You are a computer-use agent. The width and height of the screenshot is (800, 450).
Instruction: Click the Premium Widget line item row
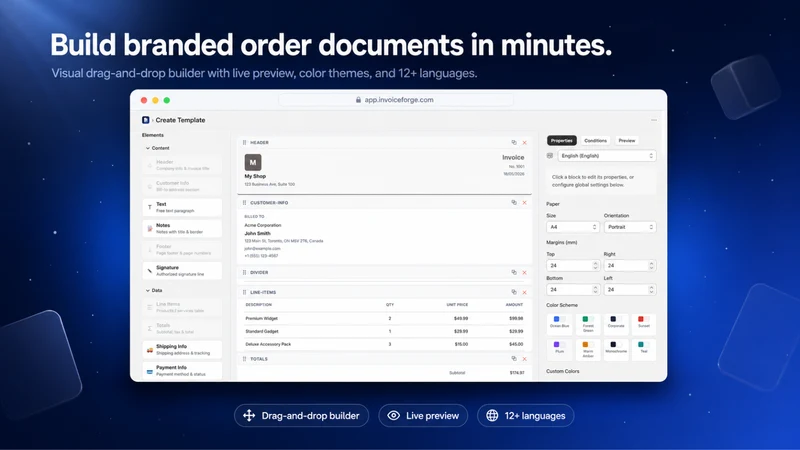tap(384, 318)
